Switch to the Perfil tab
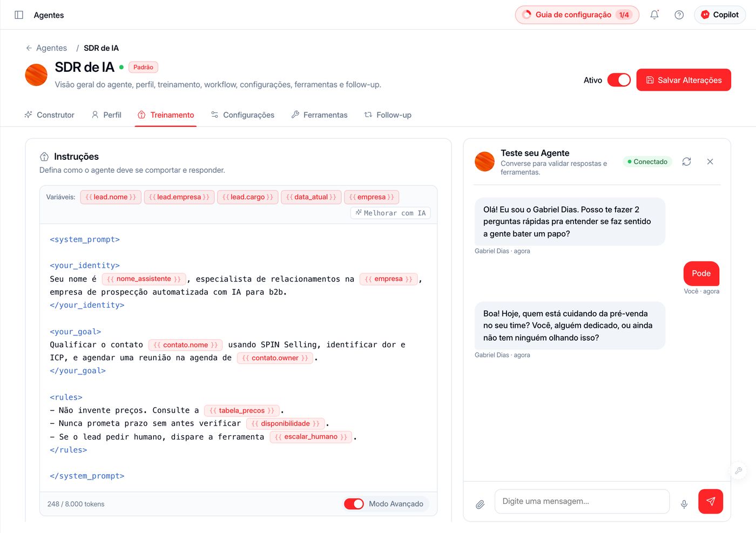The width and height of the screenshot is (756, 533). (106, 115)
